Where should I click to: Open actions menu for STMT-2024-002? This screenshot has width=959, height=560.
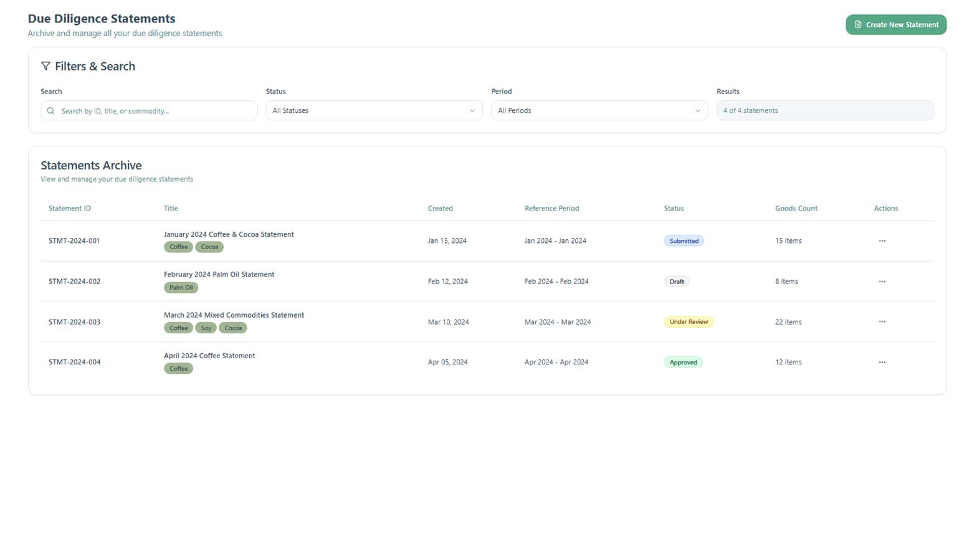click(882, 282)
